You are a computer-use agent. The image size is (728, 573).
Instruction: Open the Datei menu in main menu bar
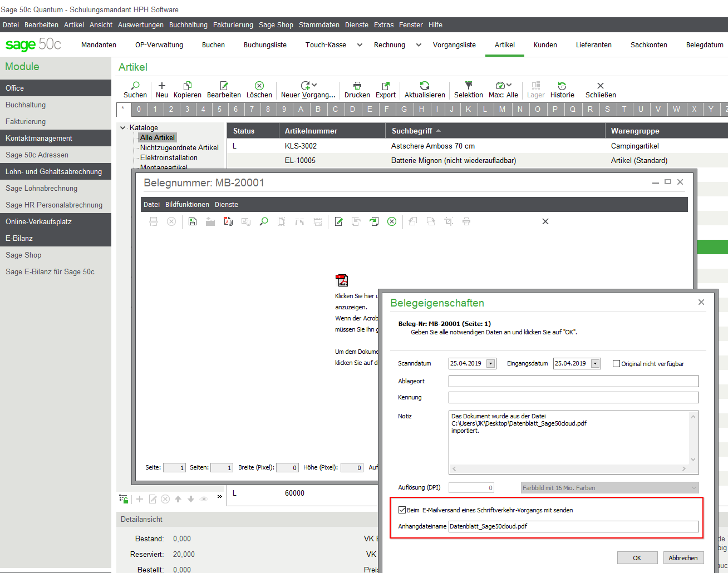point(11,24)
